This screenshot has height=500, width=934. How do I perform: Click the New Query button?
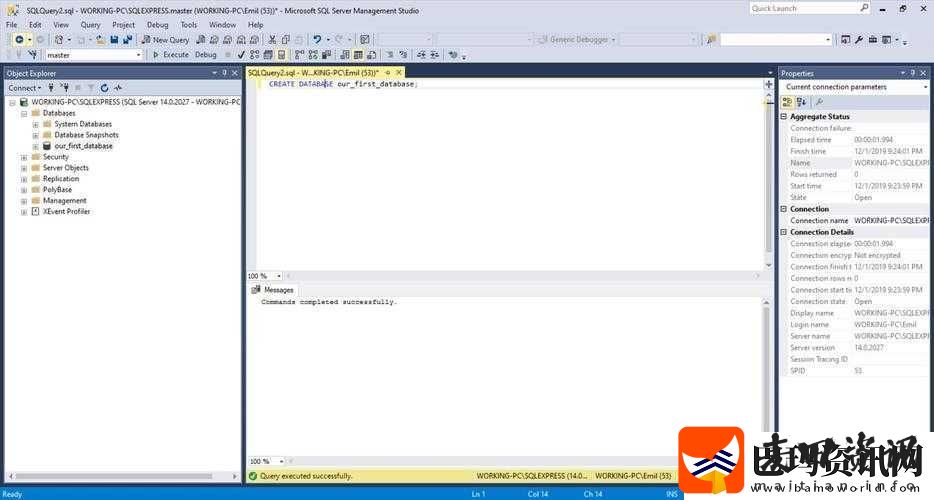165,39
